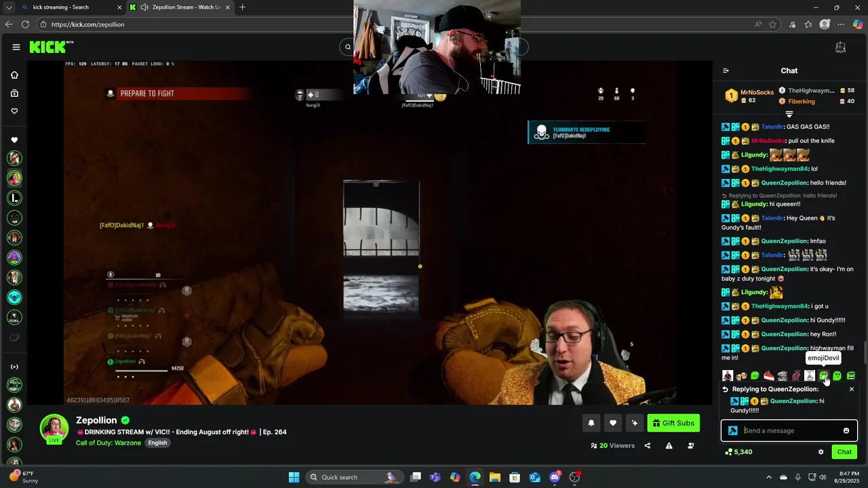Image resolution: width=868 pixels, height=488 pixels.
Task: Open the user profile avatar at top right
Action: (x=840, y=47)
